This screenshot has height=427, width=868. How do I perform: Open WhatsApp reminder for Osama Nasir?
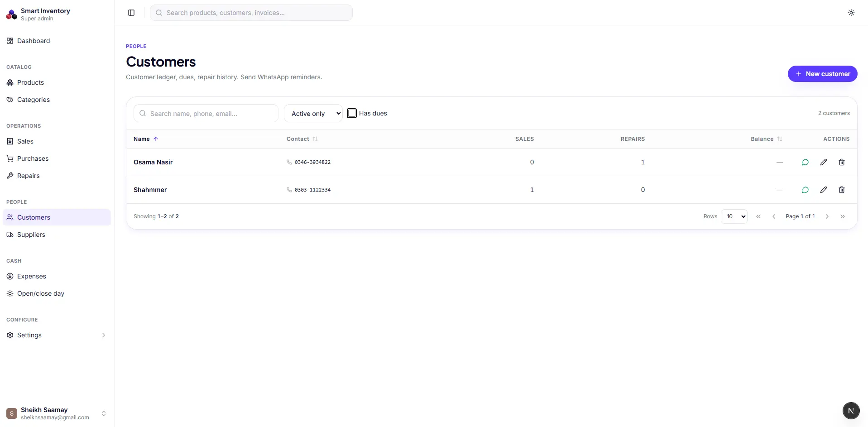point(805,162)
